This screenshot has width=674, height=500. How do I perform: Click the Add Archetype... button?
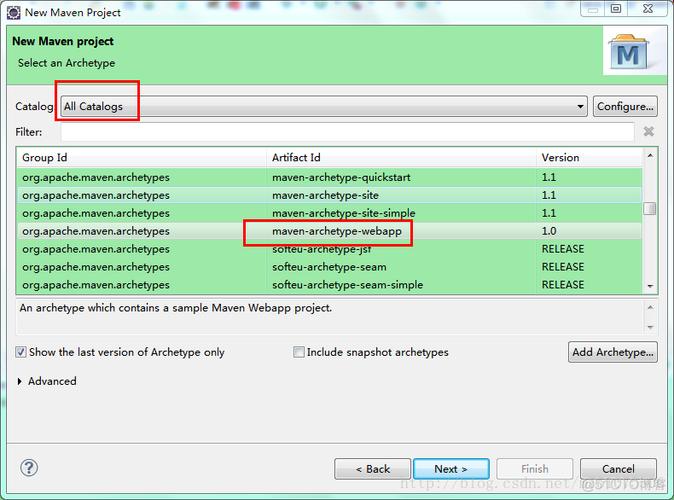click(613, 352)
